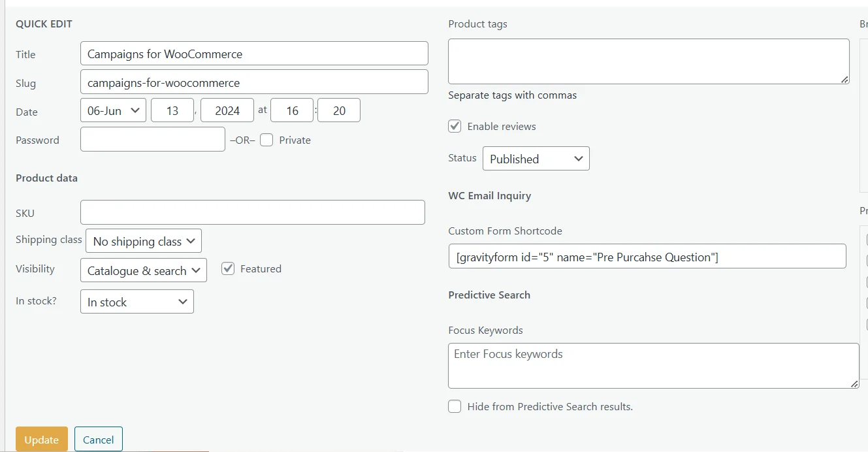Click the hour field showing 16
The width and height of the screenshot is (868, 452).
(x=292, y=110)
